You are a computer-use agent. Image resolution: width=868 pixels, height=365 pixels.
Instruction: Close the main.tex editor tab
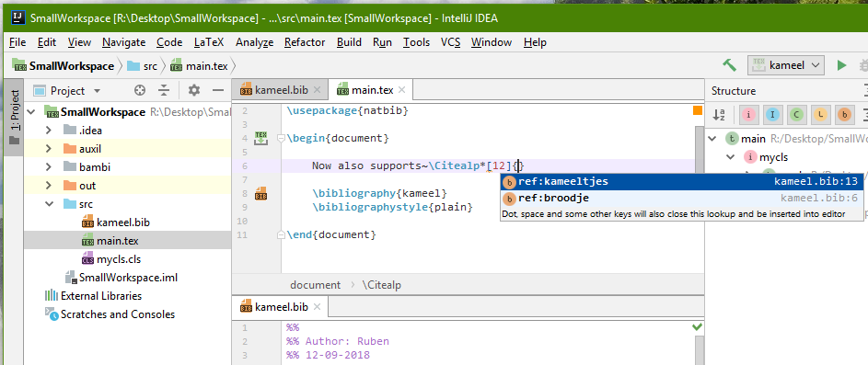pyautogui.click(x=402, y=90)
